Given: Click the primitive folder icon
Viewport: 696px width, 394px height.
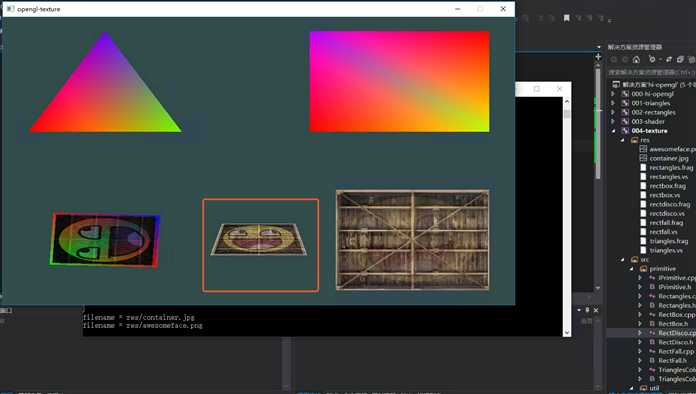Looking at the screenshot, I should coord(643,268).
